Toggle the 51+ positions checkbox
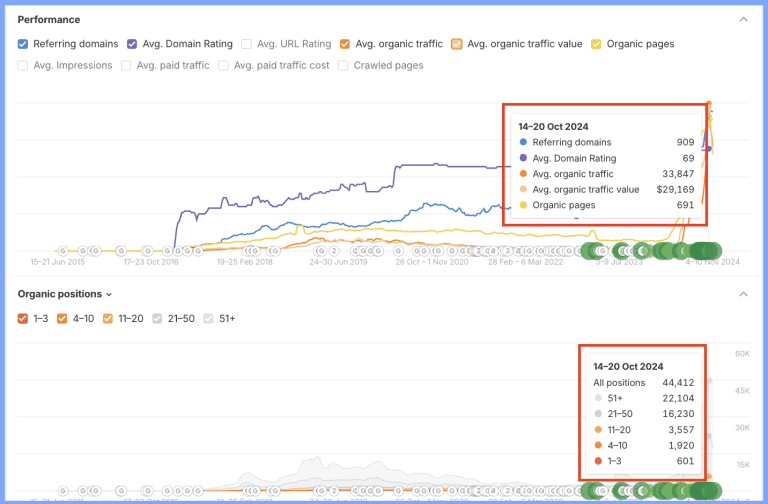768x504 pixels. (209, 319)
